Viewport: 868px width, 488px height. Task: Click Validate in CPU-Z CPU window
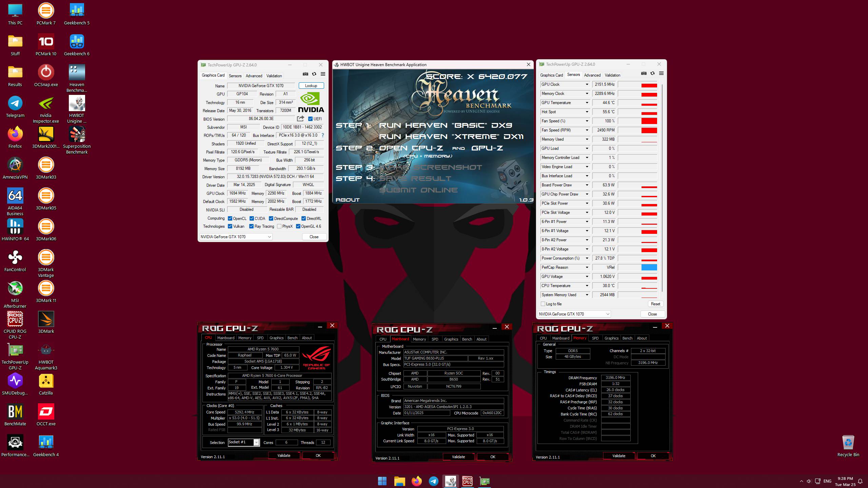click(284, 455)
